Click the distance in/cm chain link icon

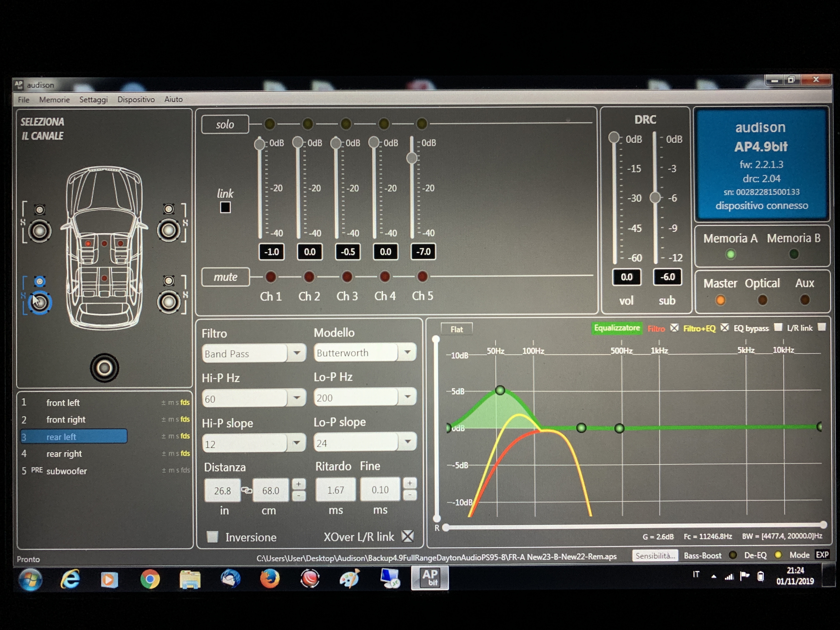coord(246,490)
